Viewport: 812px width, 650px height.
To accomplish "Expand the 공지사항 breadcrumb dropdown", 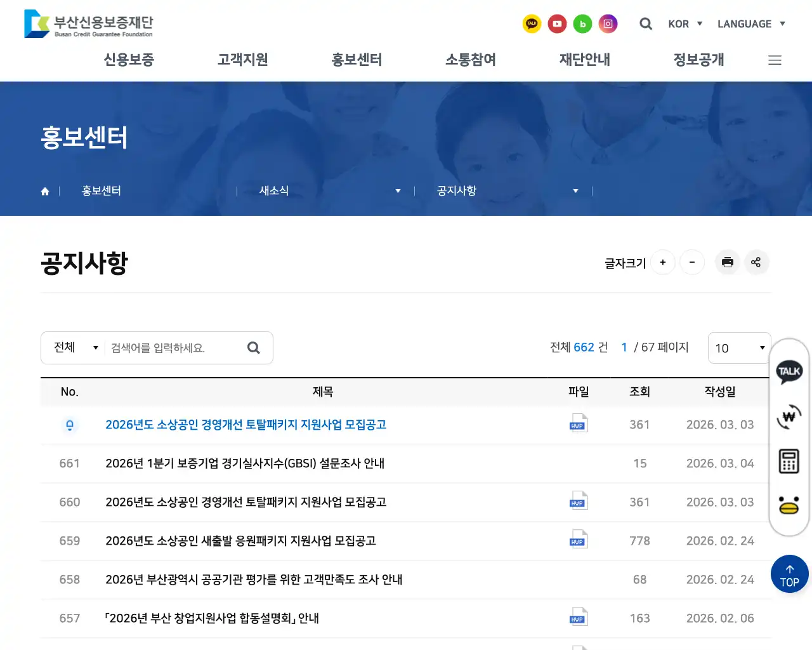I will (x=507, y=191).
